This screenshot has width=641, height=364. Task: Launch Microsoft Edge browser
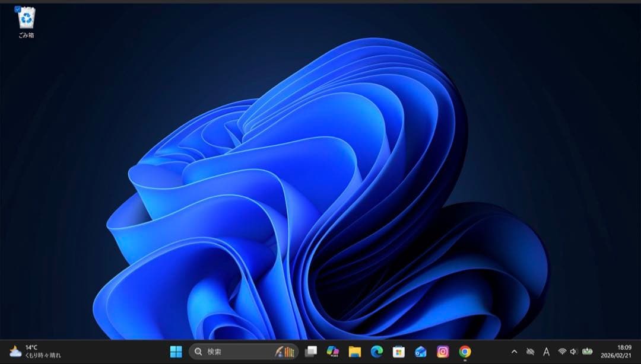pos(377,352)
